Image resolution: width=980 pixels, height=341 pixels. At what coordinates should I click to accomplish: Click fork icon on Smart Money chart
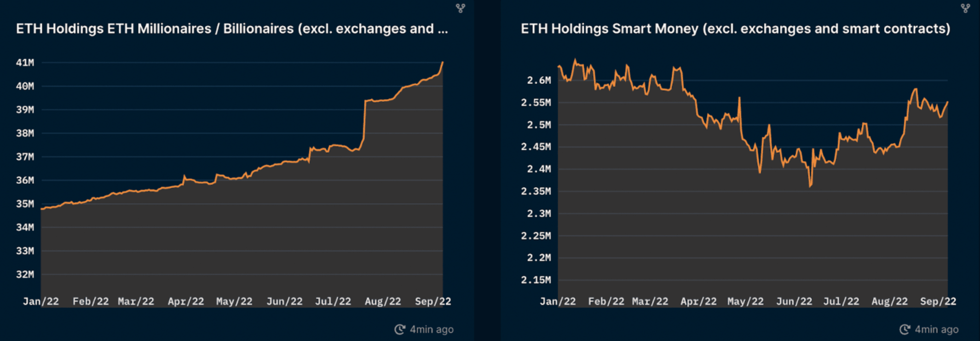pyautogui.click(x=965, y=8)
